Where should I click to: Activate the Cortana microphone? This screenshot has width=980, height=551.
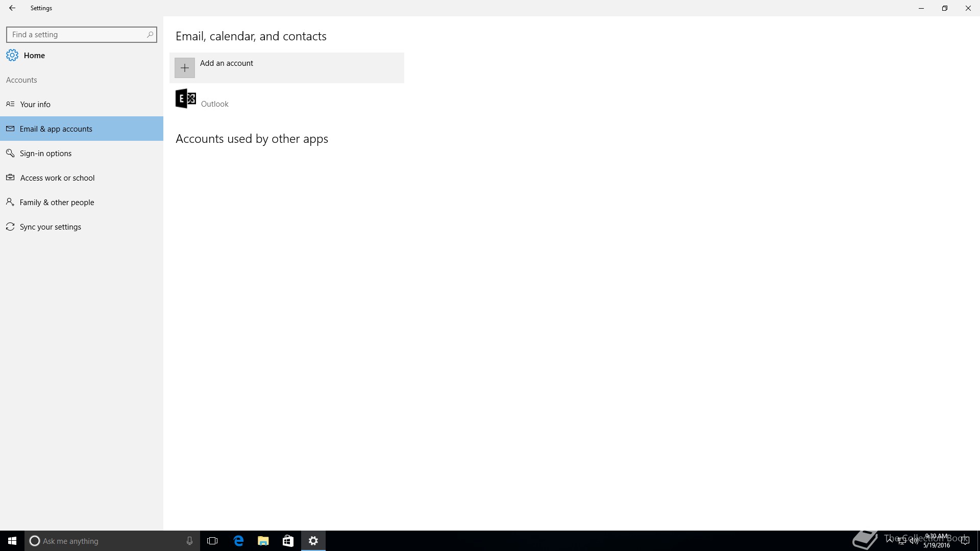tap(189, 541)
